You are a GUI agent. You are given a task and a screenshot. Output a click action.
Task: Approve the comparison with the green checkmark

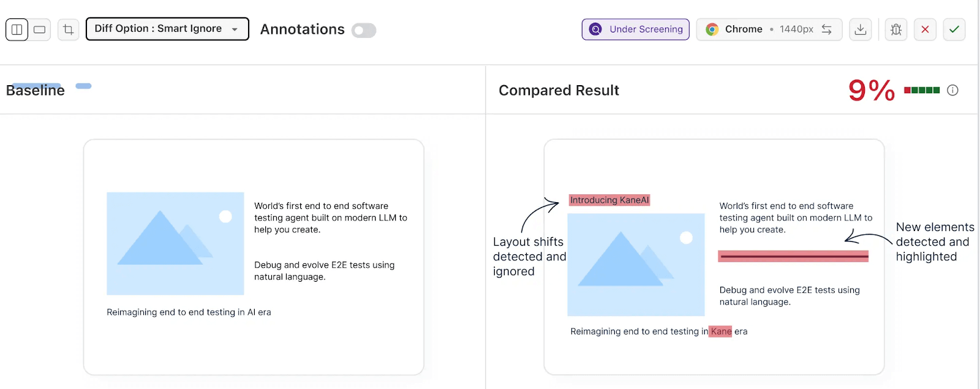[x=954, y=29]
